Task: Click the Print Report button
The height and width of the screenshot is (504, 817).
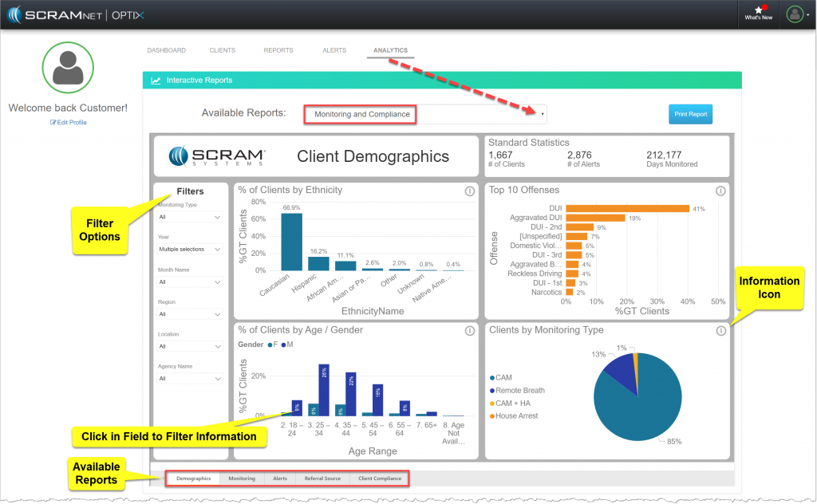Action: pos(689,114)
